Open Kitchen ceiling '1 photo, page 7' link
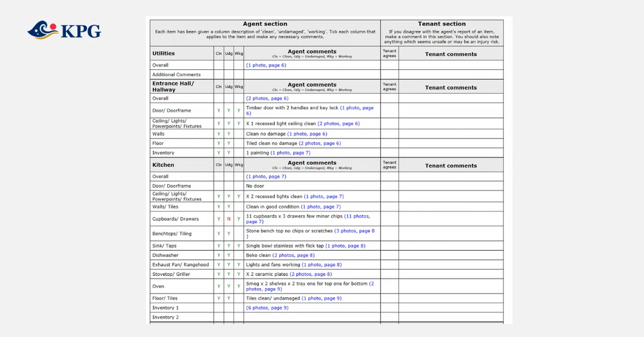Screen dimensions: 644x337 tap(324, 196)
